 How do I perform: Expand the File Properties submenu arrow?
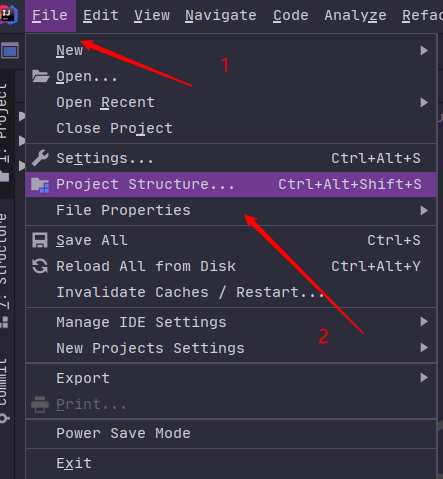pyautogui.click(x=424, y=210)
